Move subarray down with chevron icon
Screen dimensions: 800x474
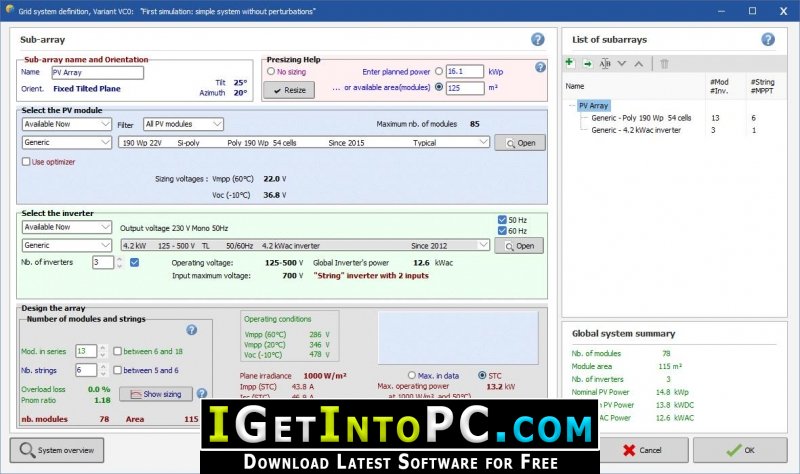tap(621, 64)
